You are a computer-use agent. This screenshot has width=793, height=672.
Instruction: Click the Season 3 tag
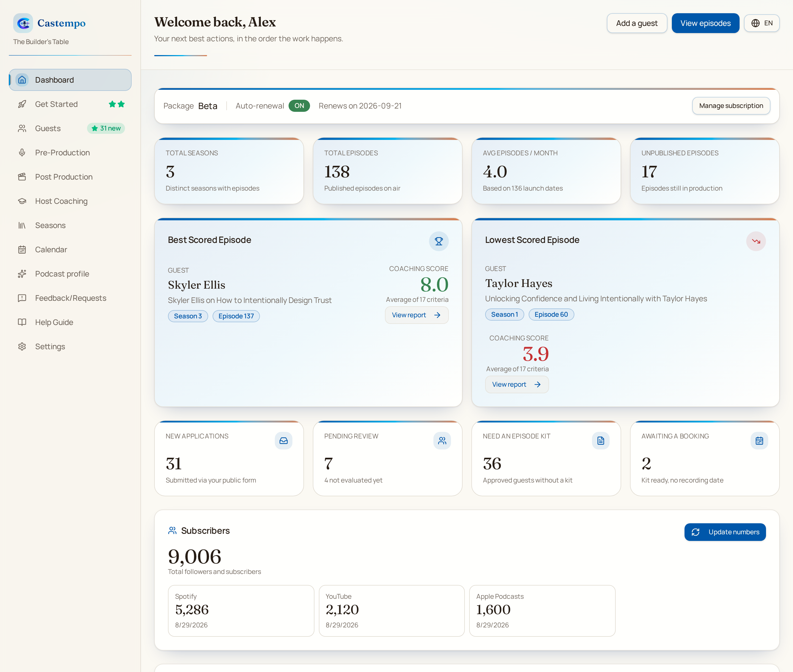click(x=188, y=316)
